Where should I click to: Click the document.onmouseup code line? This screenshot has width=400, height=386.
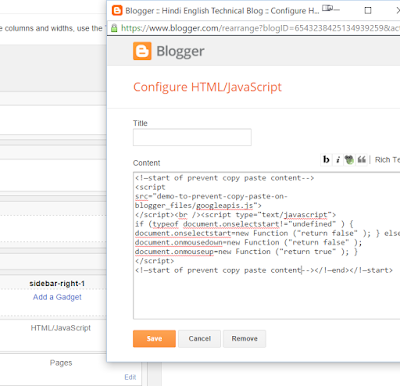246,252
